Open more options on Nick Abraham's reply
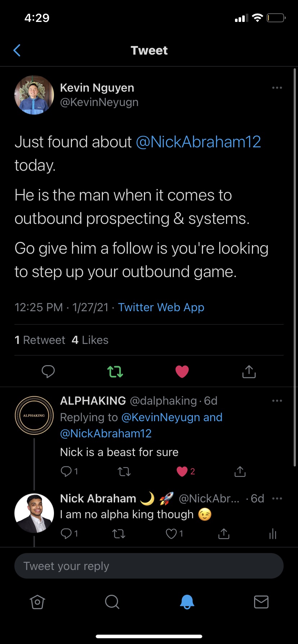 coord(277,498)
